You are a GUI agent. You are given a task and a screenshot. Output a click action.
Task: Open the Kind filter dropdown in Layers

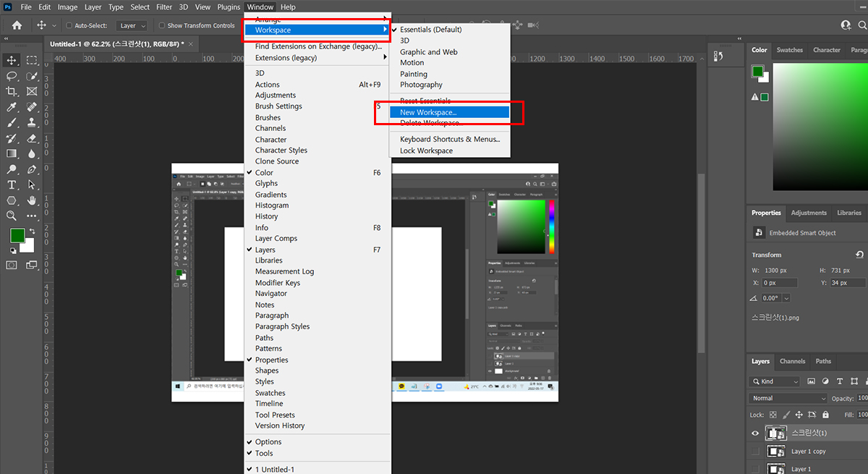click(x=775, y=381)
